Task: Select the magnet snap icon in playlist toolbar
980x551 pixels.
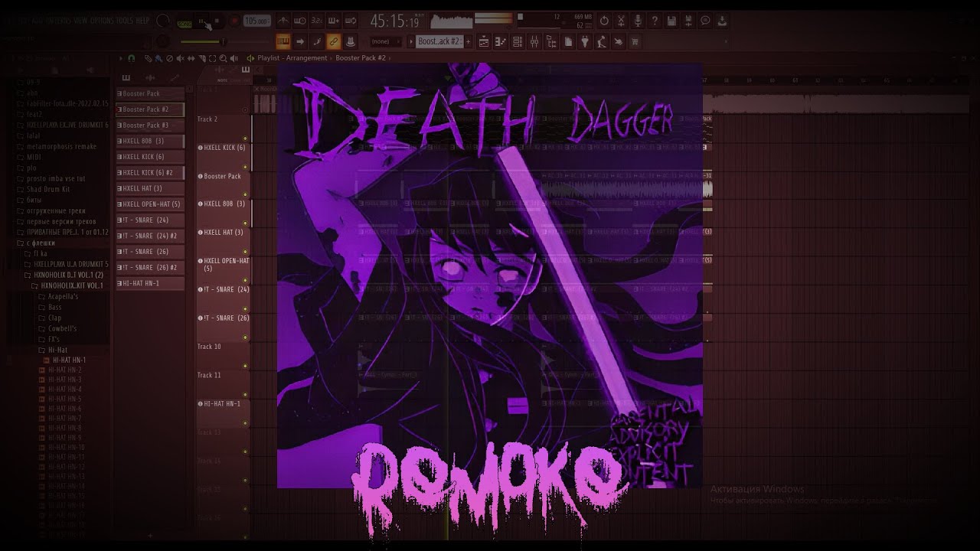Action: (x=131, y=58)
